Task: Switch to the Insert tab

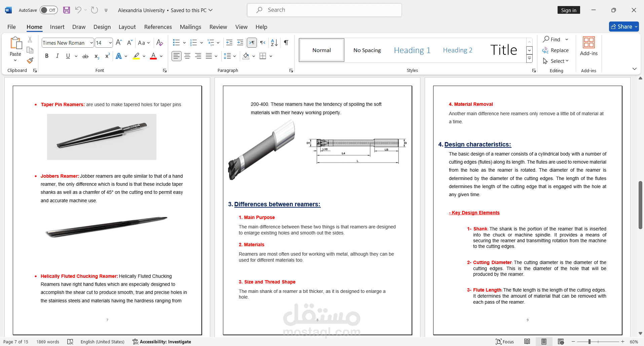Action: (x=57, y=27)
